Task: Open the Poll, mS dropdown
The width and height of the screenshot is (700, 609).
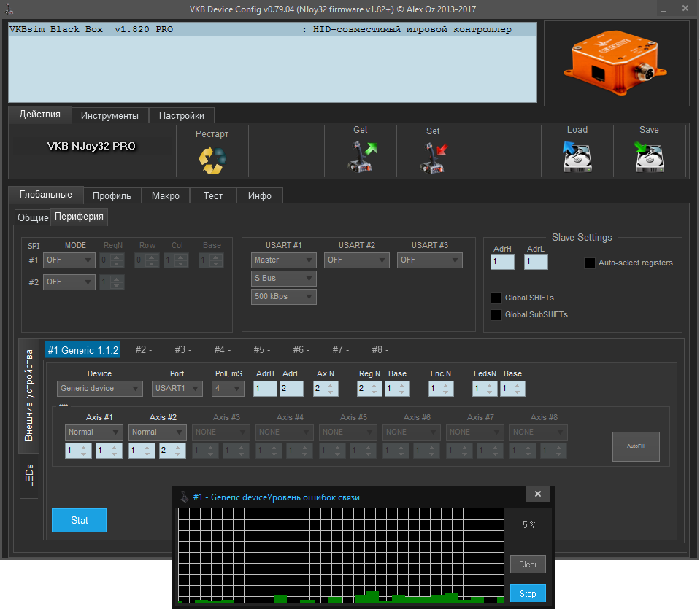Action: 228,389
